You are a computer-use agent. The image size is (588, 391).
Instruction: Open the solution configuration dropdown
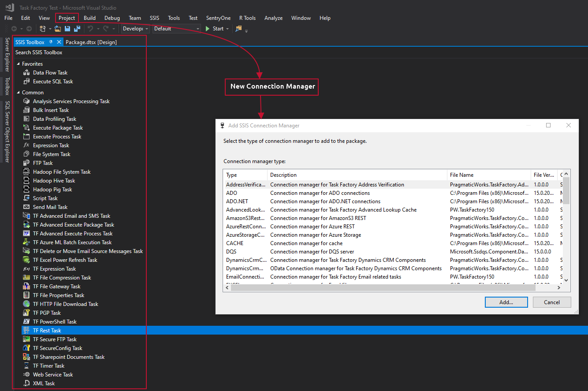pyautogui.click(x=147, y=28)
